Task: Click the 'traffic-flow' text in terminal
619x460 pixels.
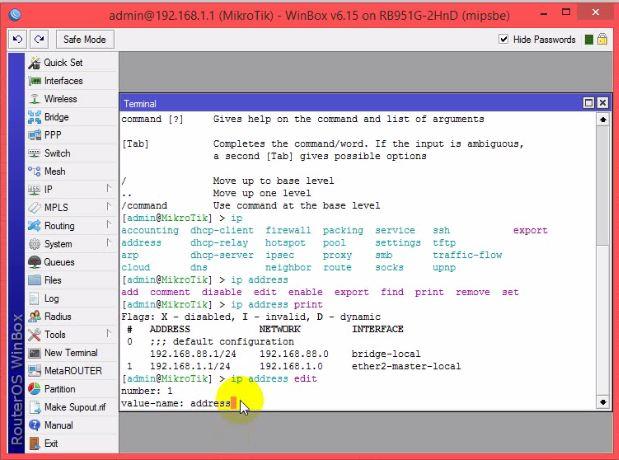Action: 467,255
